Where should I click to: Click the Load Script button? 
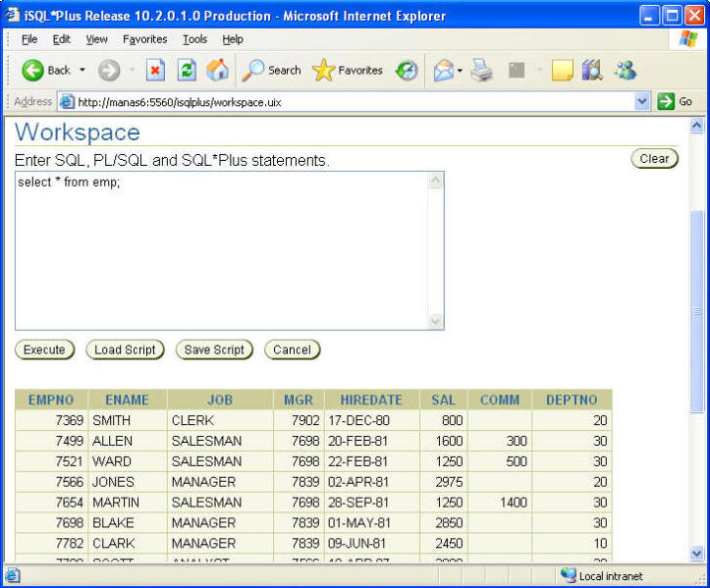125,349
